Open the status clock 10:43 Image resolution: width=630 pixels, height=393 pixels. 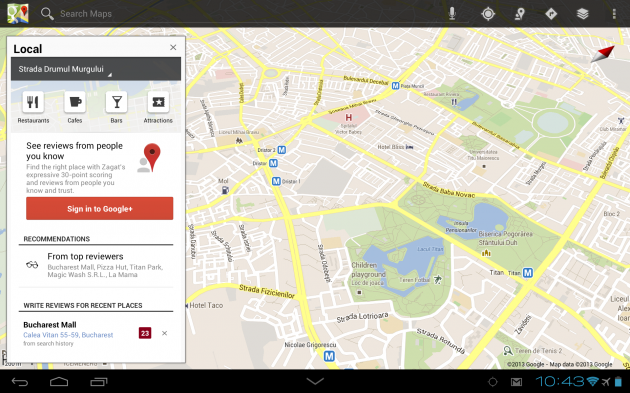click(x=560, y=381)
